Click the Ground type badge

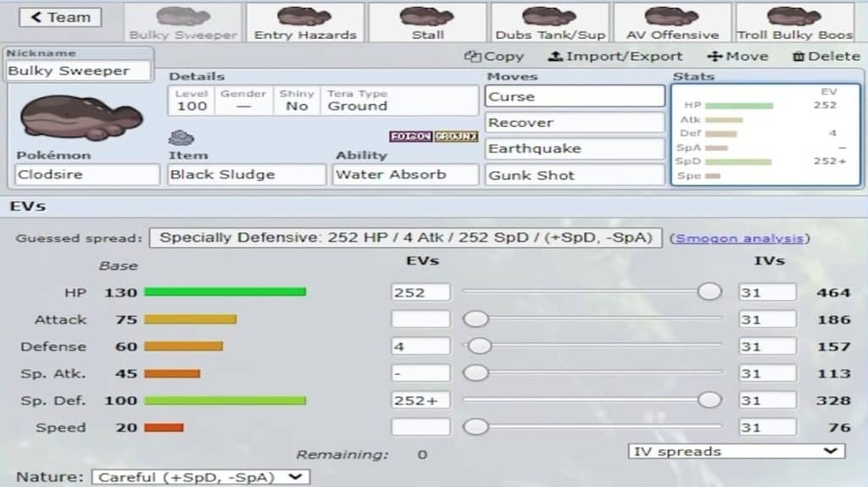(x=456, y=136)
